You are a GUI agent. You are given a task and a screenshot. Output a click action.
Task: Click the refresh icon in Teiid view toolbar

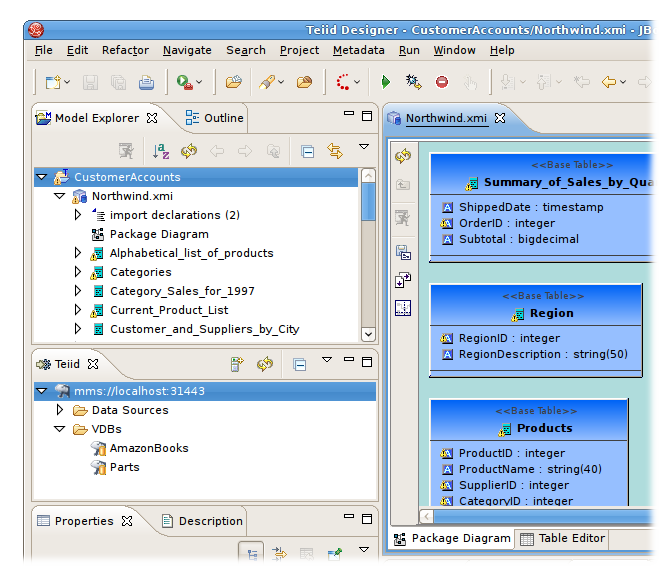pyautogui.click(x=265, y=364)
